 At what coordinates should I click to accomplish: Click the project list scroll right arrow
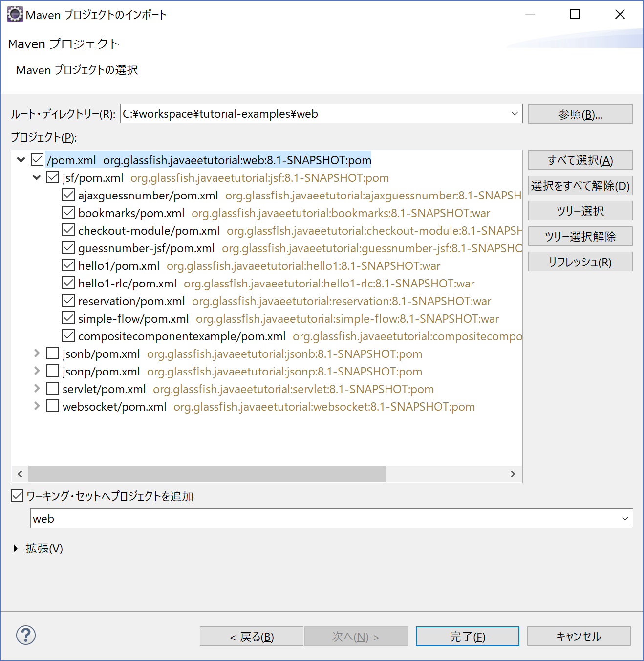pos(513,474)
